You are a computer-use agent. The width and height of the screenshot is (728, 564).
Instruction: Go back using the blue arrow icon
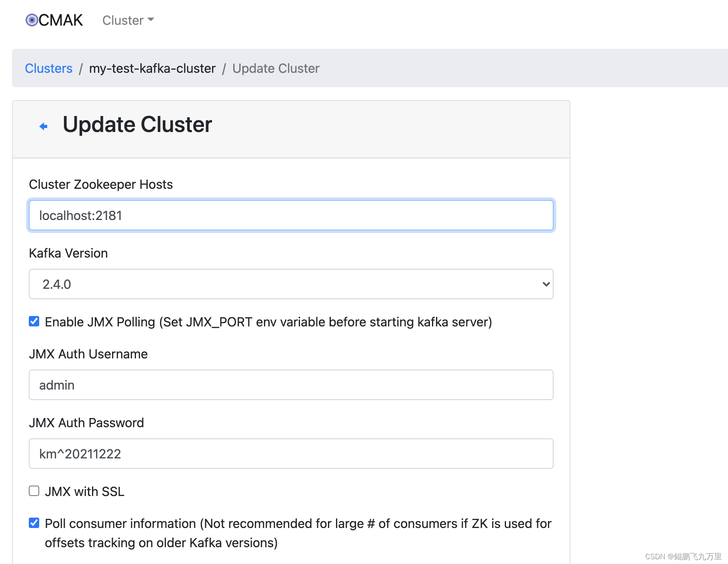pyautogui.click(x=43, y=126)
